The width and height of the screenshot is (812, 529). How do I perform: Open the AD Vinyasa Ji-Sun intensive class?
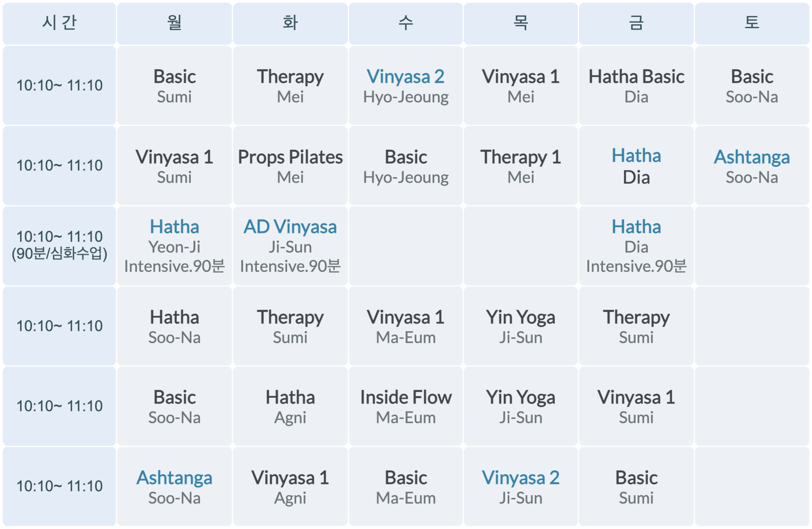[290, 246]
